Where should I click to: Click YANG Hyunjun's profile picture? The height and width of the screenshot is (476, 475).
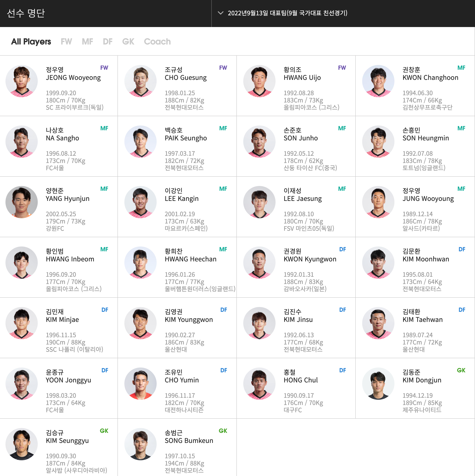(x=22, y=202)
